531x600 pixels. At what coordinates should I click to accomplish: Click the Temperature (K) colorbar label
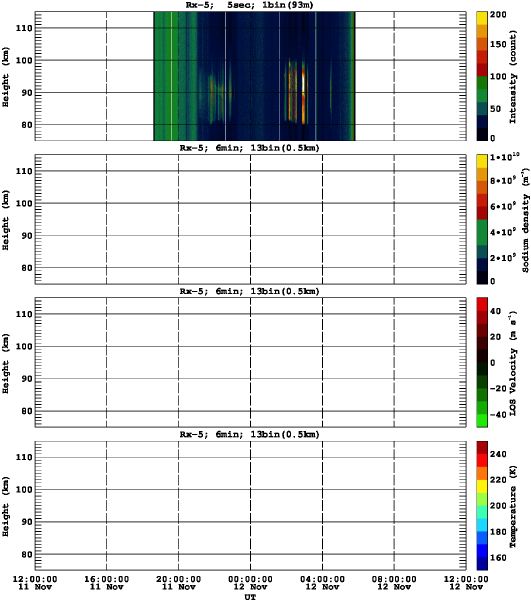pyautogui.click(x=513, y=506)
